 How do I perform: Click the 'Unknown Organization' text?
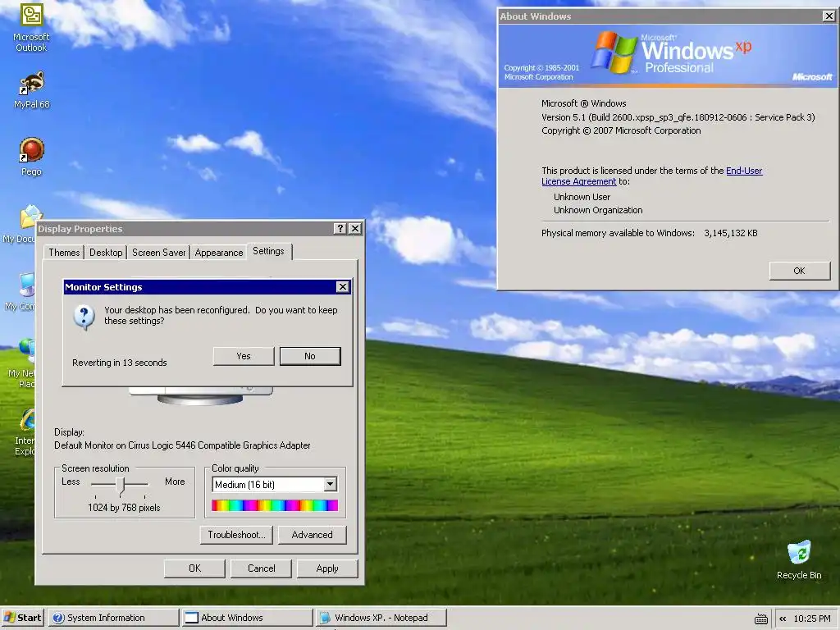[598, 210]
